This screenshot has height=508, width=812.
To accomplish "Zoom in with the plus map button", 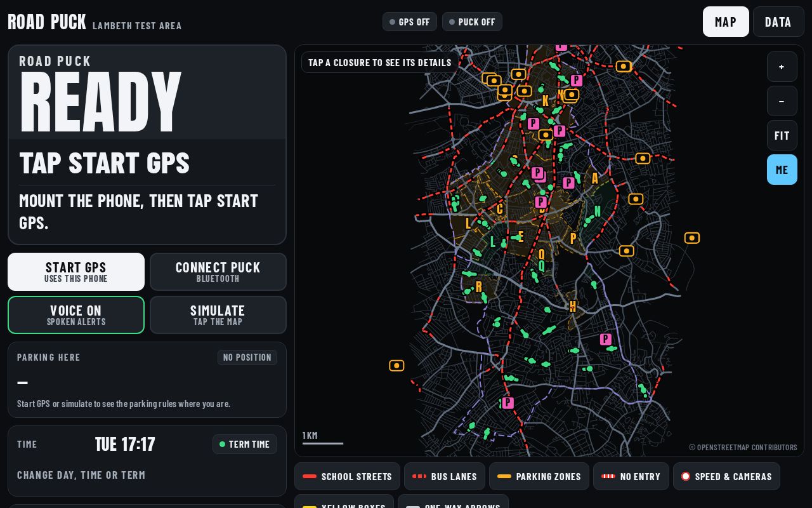I will coord(782,67).
